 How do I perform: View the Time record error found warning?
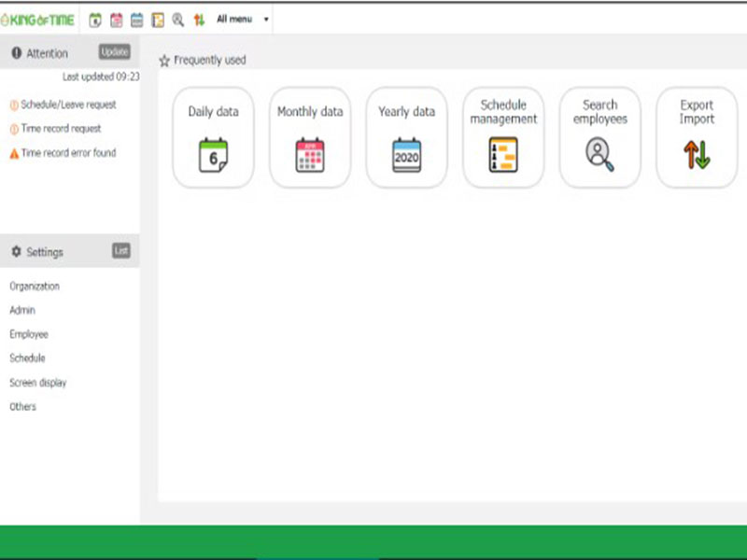coord(68,153)
